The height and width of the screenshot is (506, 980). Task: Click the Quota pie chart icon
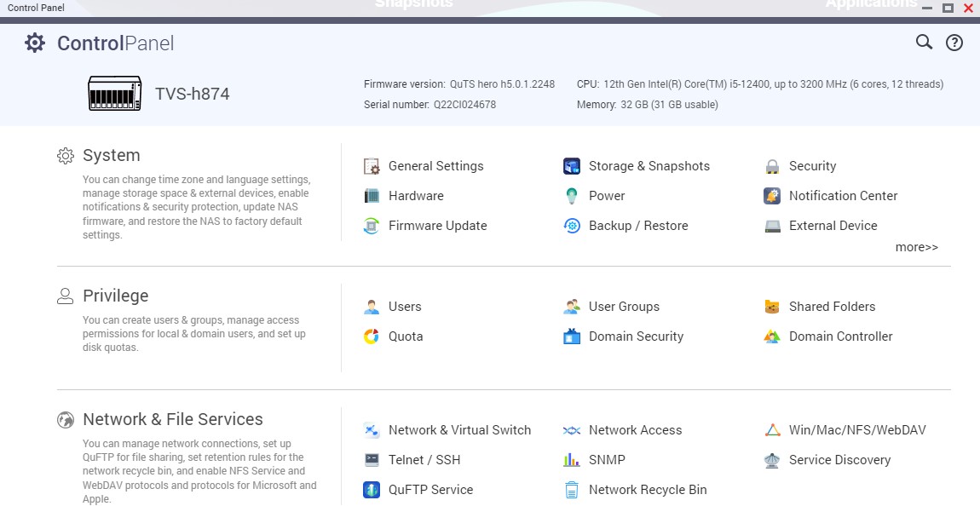pos(372,336)
